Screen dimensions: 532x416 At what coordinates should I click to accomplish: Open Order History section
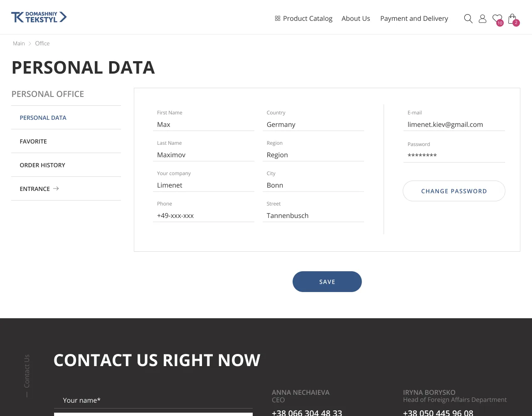66,165
